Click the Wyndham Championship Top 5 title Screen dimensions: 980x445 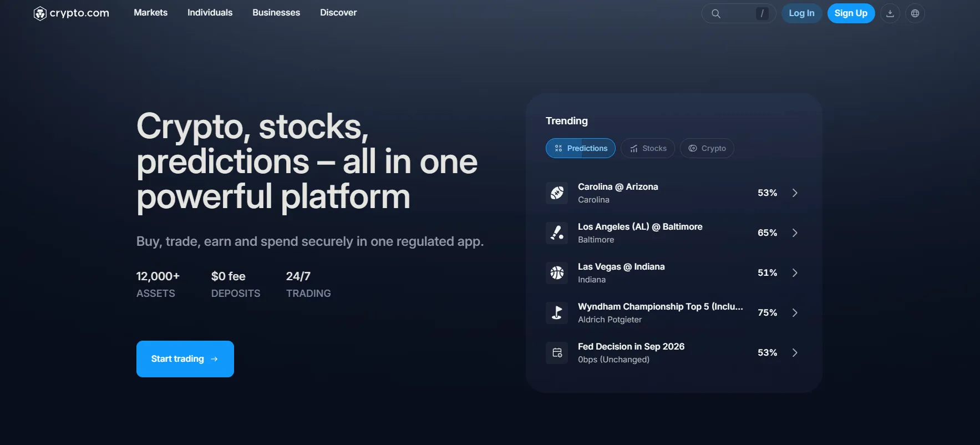coord(661,307)
